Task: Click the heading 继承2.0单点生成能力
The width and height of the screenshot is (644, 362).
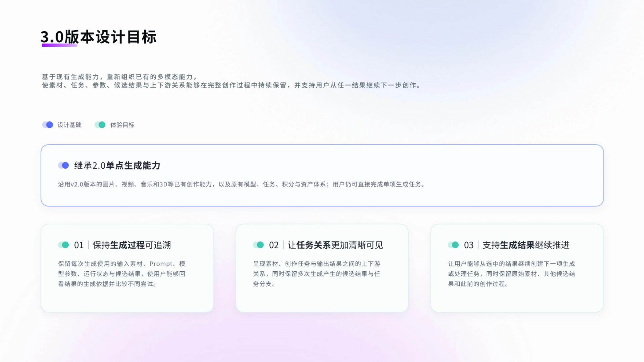Action: click(117, 165)
